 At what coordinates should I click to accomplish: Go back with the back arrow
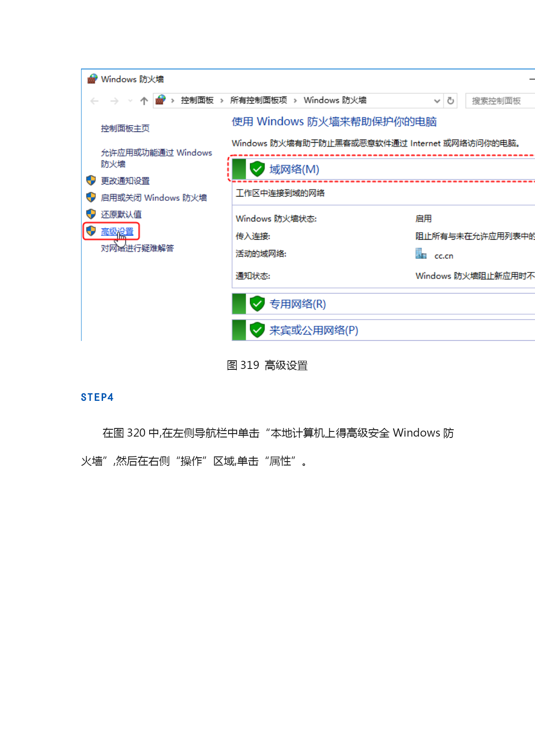[94, 101]
